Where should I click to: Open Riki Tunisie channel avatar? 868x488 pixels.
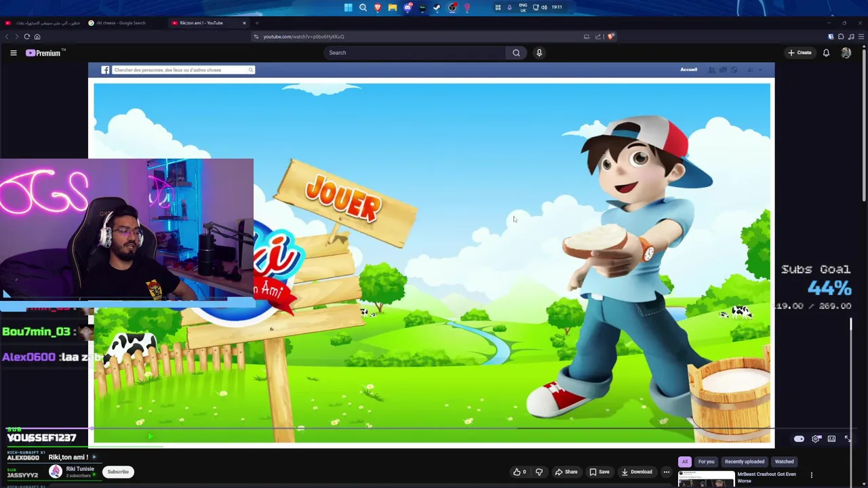(55, 472)
